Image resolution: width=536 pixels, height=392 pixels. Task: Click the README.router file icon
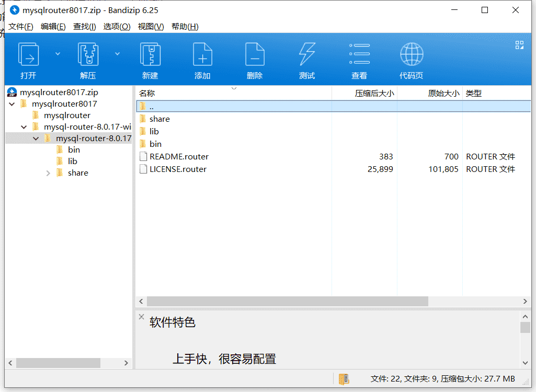coord(143,156)
